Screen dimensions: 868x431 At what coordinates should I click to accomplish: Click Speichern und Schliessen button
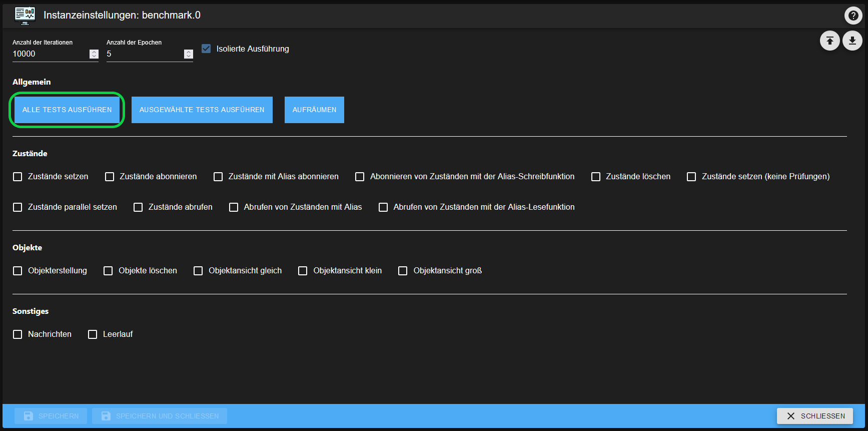pyautogui.click(x=160, y=416)
